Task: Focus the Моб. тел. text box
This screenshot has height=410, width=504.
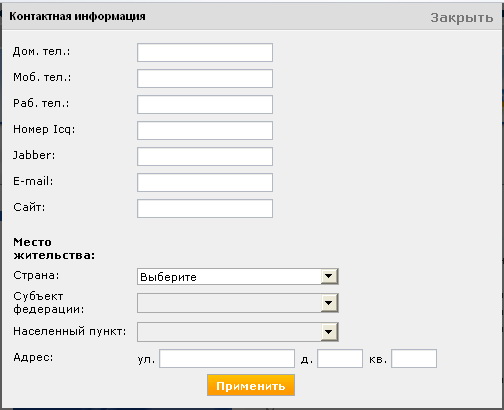Action: point(205,78)
